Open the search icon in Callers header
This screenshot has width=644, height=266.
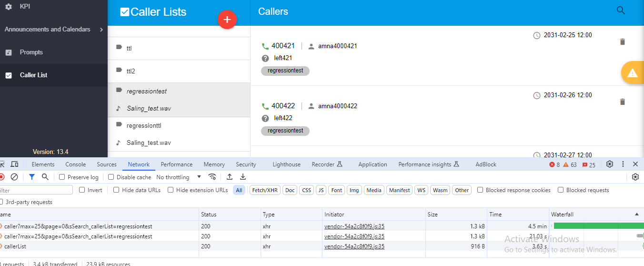[x=621, y=10]
